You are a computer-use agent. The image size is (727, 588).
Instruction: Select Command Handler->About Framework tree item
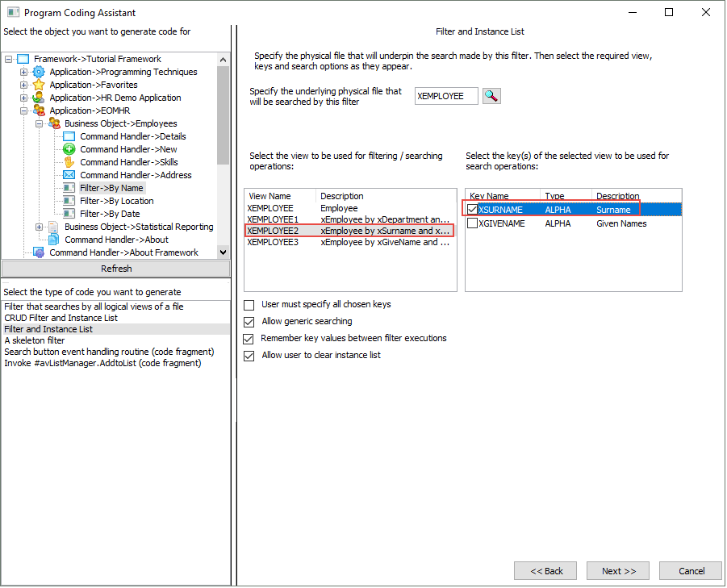click(x=123, y=252)
